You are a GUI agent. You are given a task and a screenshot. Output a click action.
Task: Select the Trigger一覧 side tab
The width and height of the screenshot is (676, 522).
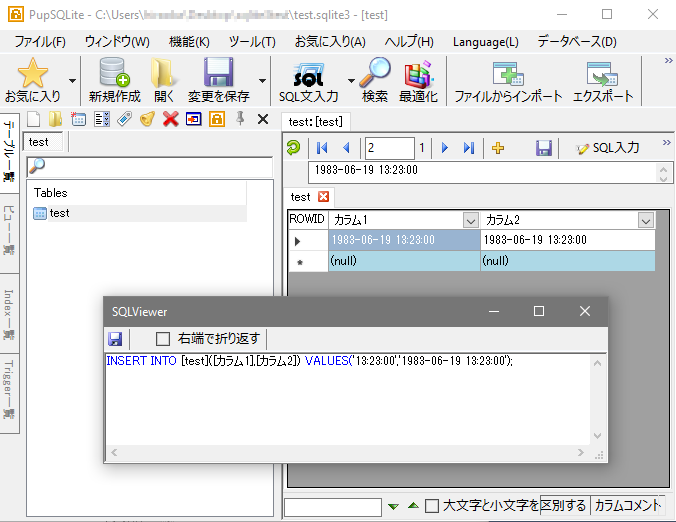(x=9, y=393)
